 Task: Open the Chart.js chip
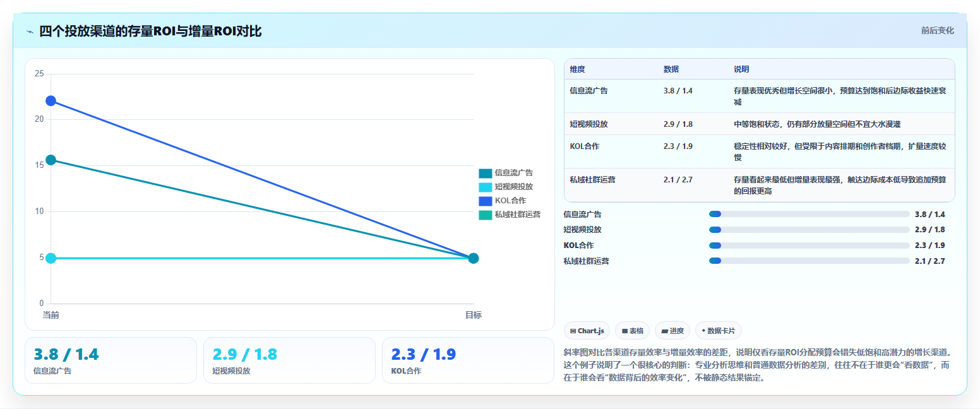587,331
